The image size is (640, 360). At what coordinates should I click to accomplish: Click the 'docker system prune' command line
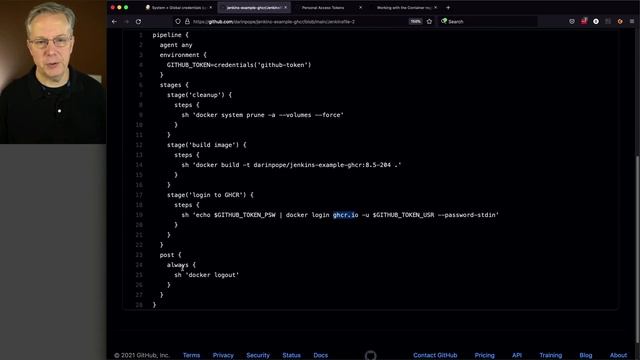click(x=262, y=115)
